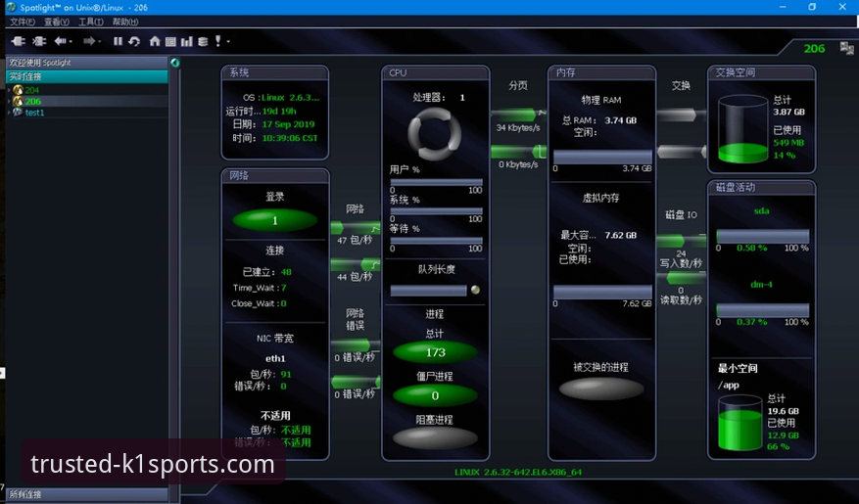Viewport: 859px width, 504px height.
Task: Open the forward arrow history dropdown
Action: [99, 42]
